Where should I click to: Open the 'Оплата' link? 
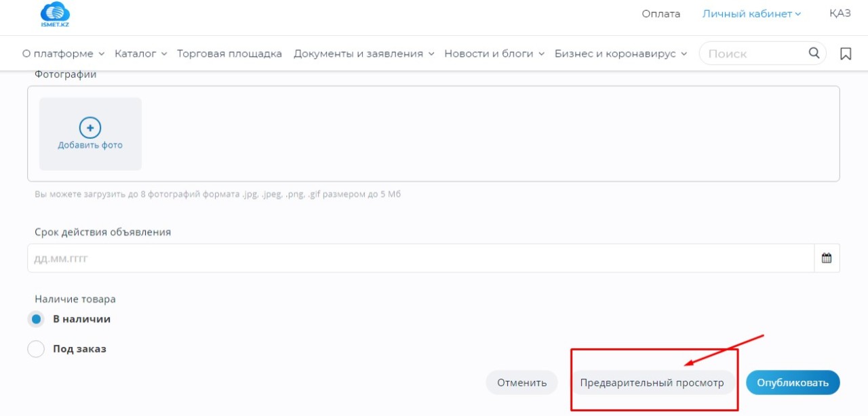coord(660,14)
